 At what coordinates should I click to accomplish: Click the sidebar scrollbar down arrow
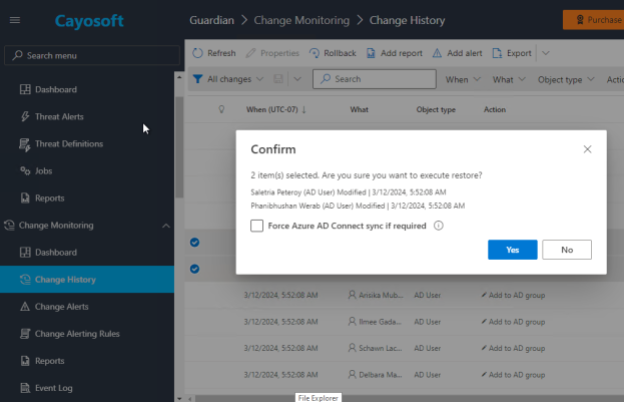pyautogui.click(x=179, y=398)
